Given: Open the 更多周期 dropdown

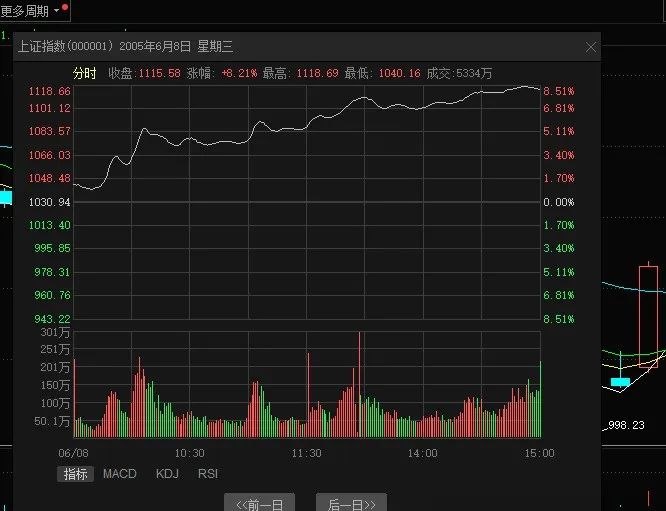Looking at the screenshot, I should 30,11.
